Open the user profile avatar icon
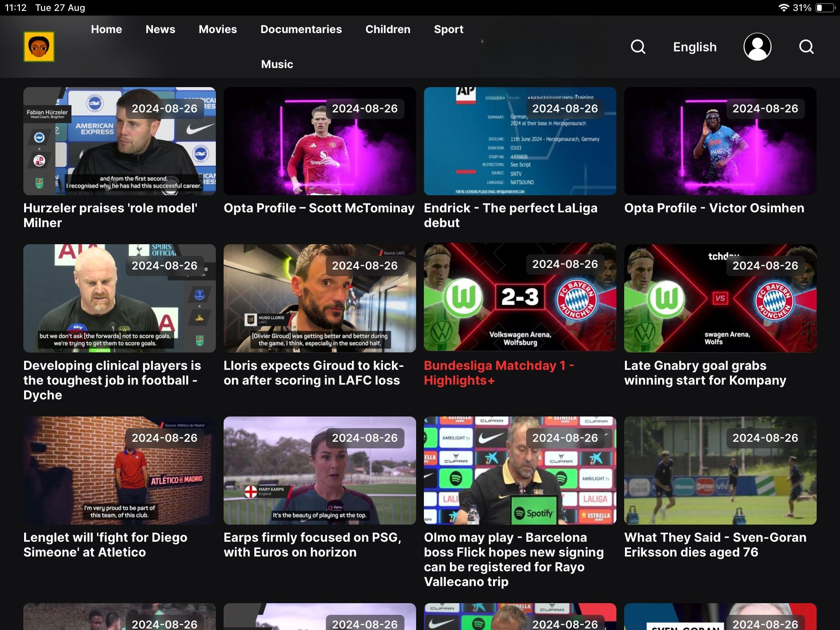The height and width of the screenshot is (630, 840). [x=757, y=47]
